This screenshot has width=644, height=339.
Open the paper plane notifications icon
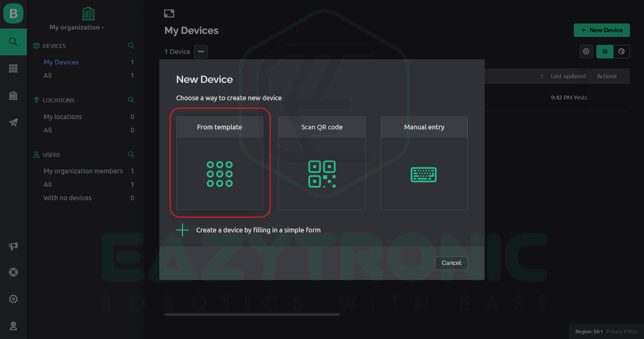point(13,122)
